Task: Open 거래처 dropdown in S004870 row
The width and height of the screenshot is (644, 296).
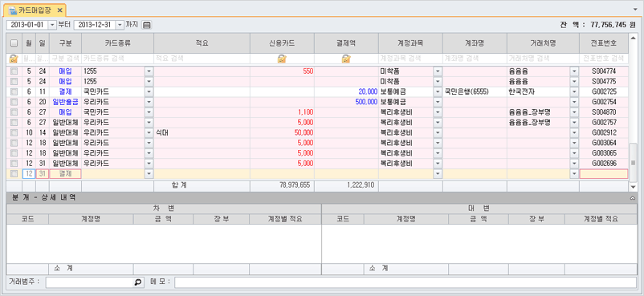Action: [574, 112]
